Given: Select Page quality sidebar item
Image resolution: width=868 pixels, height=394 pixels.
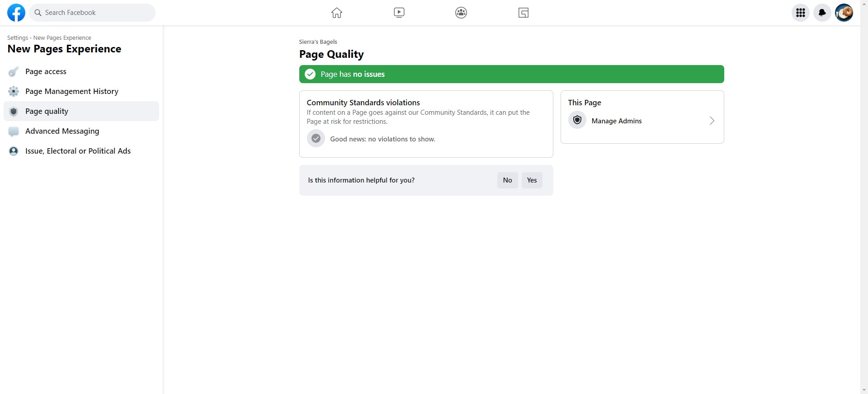Looking at the screenshot, I should point(47,111).
